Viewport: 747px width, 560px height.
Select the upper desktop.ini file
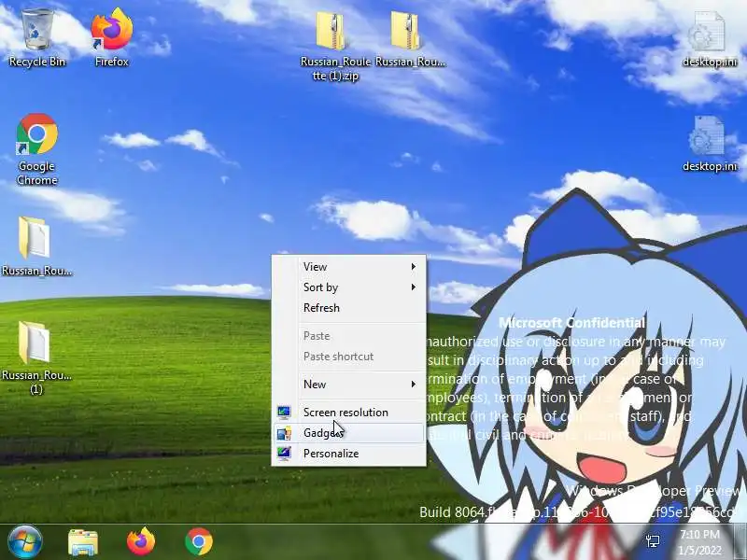(x=709, y=39)
